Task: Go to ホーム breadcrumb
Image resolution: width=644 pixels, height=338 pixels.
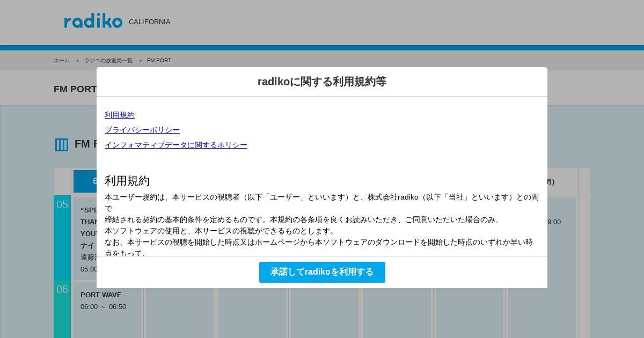Action: [x=62, y=61]
